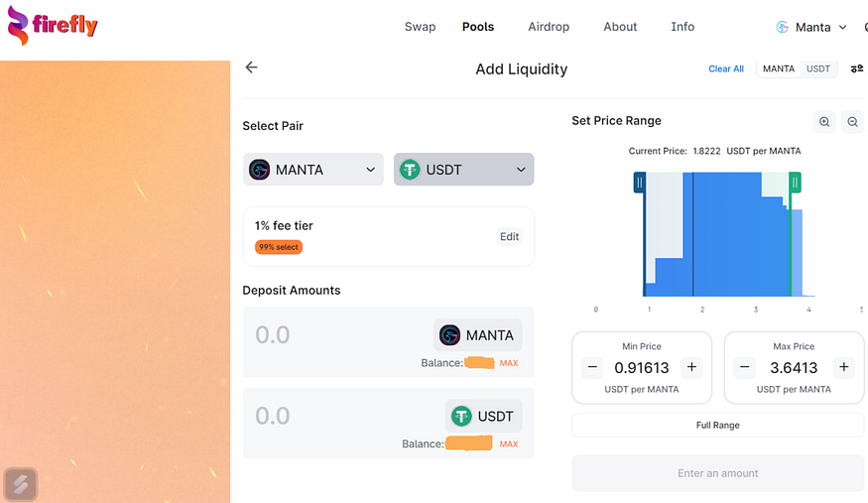The image size is (868, 503).
Task: Increase Max Price with plus button
Action: (843, 367)
